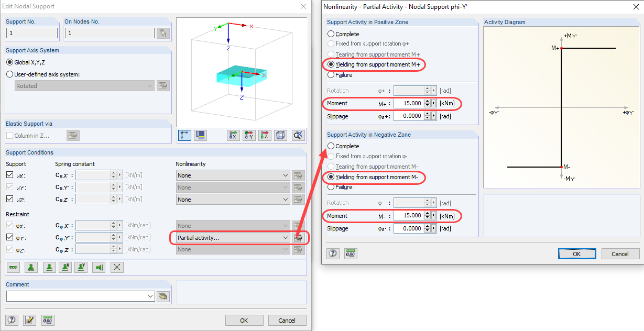This screenshot has width=644, height=331.
Task: Toggle the uZ' support checkbox
Action: pos(9,199)
